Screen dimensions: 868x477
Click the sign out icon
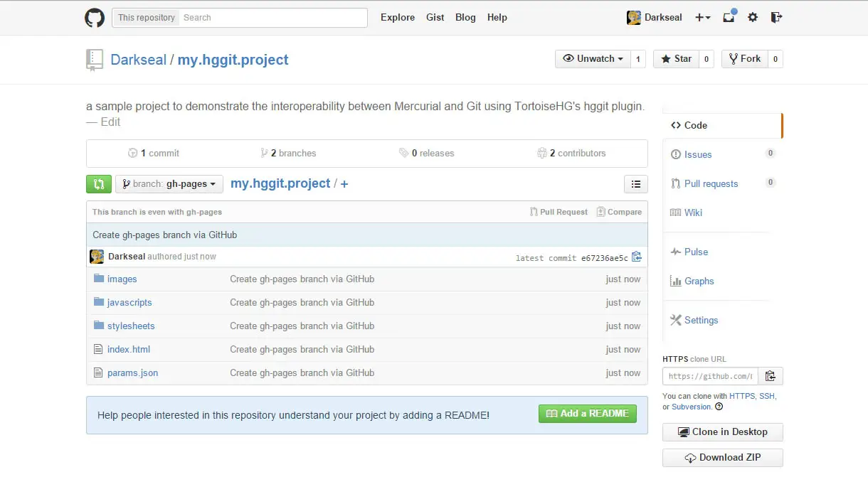point(776,17)
